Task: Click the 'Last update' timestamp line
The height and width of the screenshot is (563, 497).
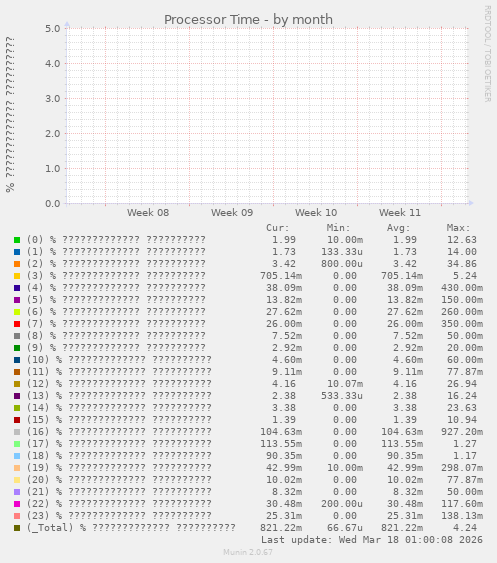Action: 372,540
